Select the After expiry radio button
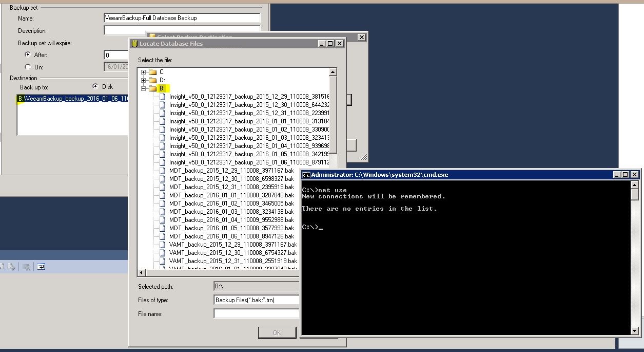 28,54
